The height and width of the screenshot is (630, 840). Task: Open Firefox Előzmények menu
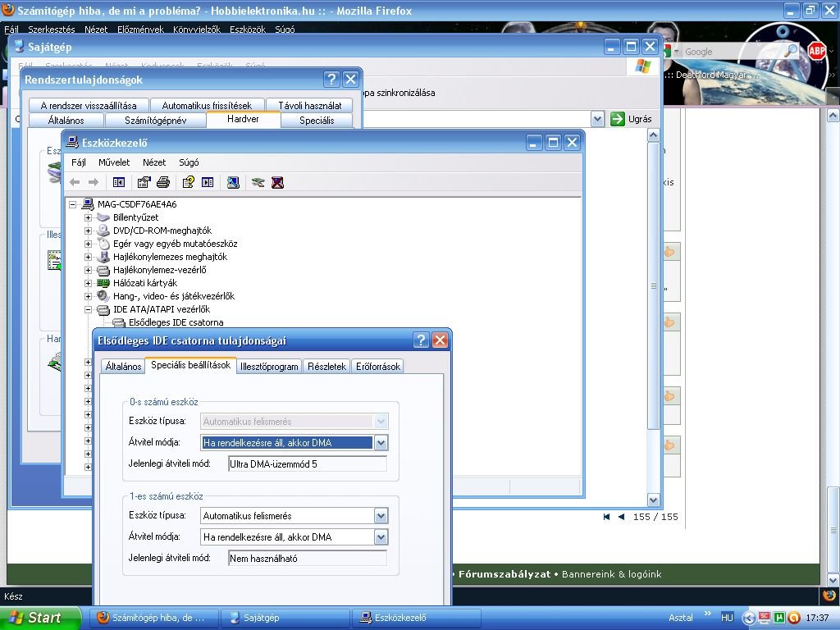coord(140,30)
